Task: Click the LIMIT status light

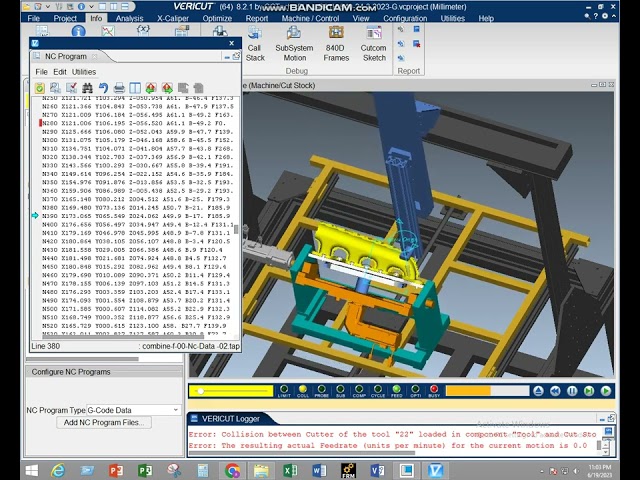Action: coord(284,391)
